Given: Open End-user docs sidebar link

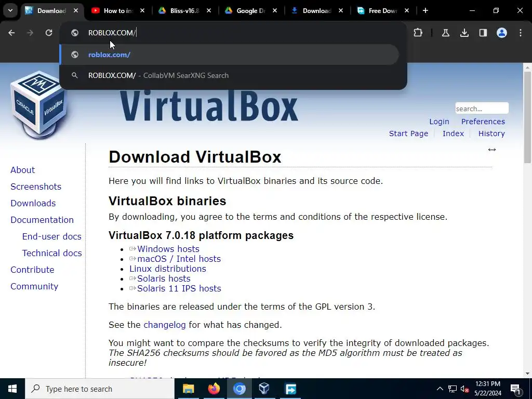Looking at the screenshot, I should [x=52, y=236].
